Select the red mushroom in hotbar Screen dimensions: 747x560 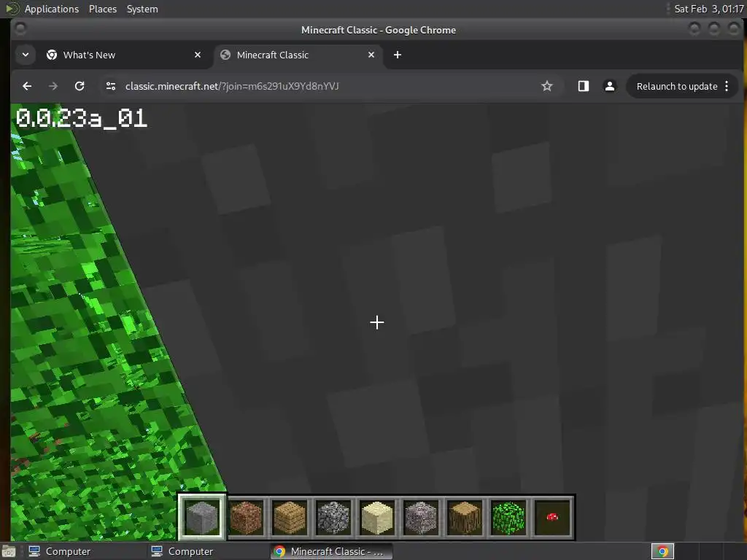click(x=552, y=517)
